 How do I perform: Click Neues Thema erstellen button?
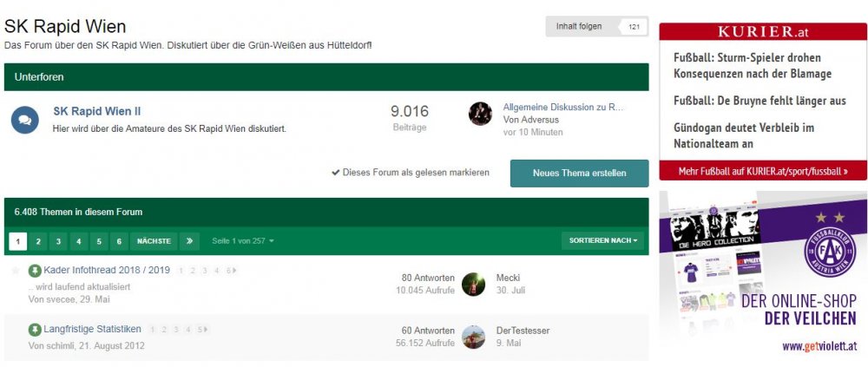pyautogui.click(x=579, y=174)
